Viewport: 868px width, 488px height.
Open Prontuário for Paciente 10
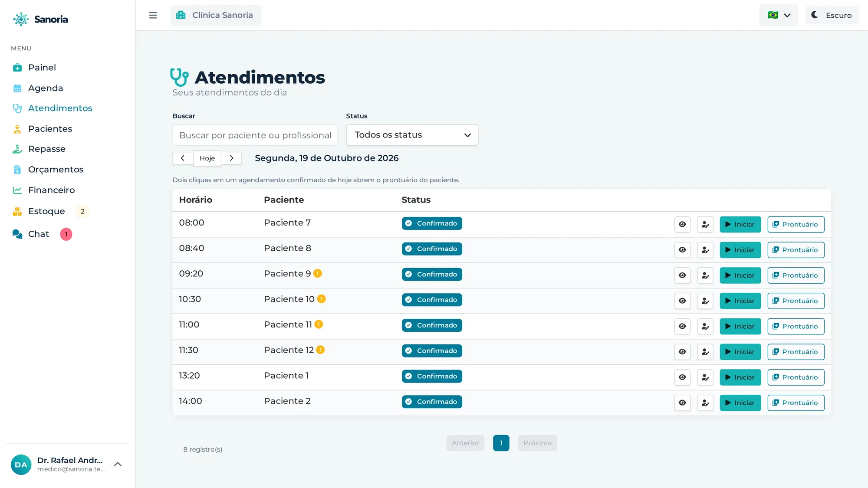[796, 301]
